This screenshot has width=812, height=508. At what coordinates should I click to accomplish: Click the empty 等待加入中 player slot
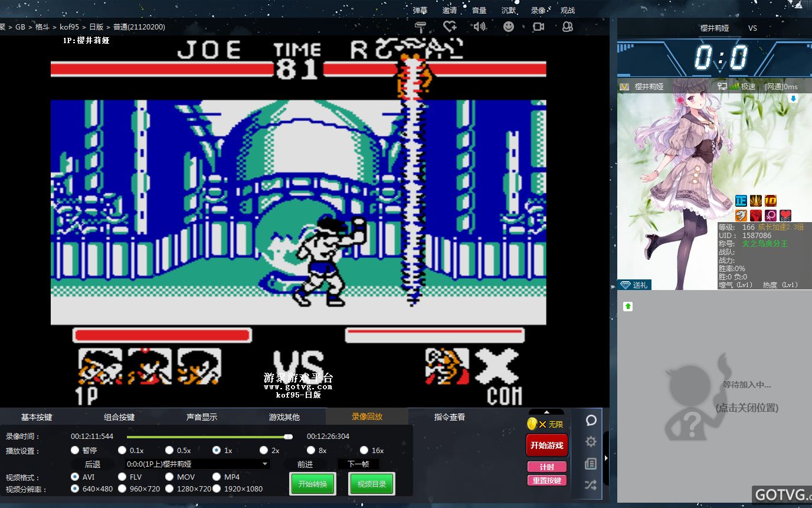715,396
